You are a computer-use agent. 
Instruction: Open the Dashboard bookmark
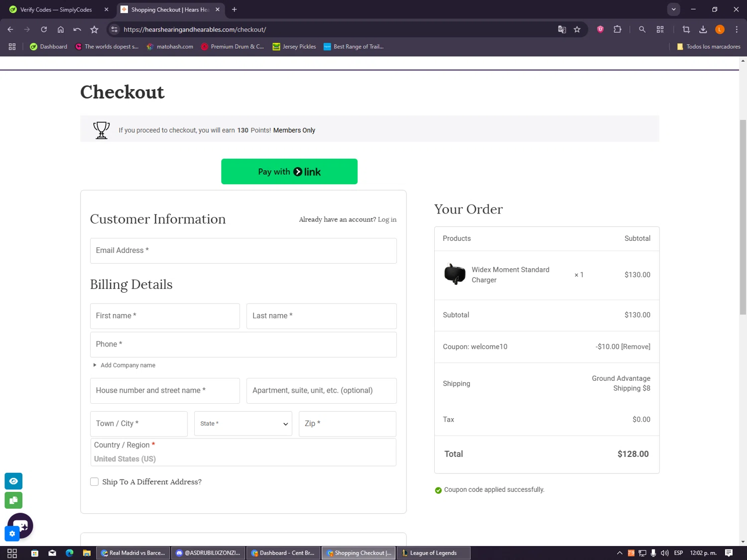[48, 46]
